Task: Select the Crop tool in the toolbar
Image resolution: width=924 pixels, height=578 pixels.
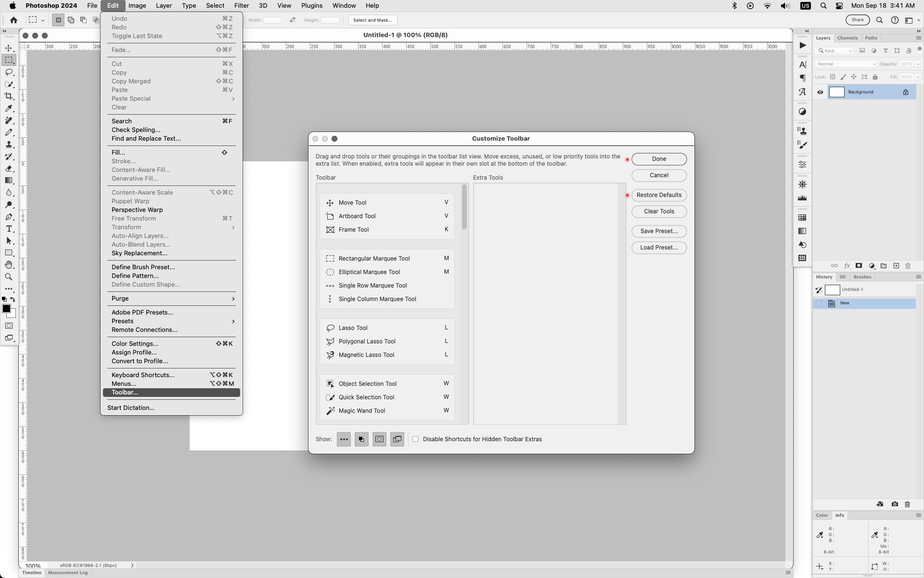Action: [x=9, y=96]
